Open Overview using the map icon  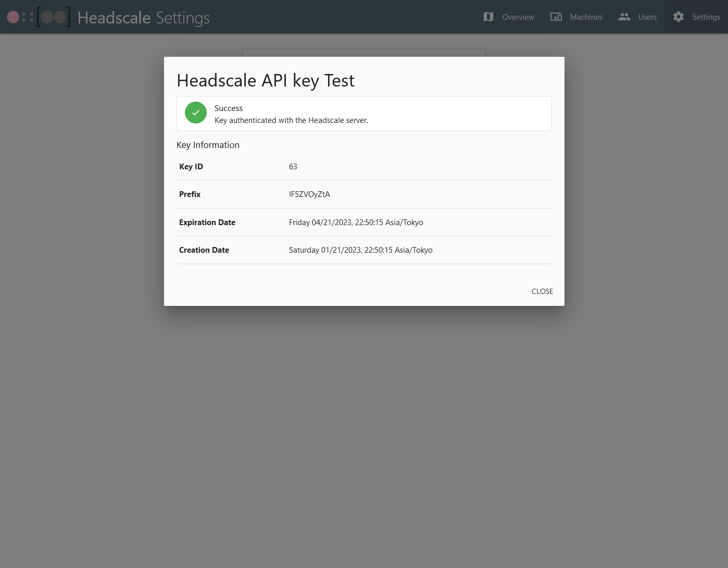pyautogui.click(x=488, y=17)
